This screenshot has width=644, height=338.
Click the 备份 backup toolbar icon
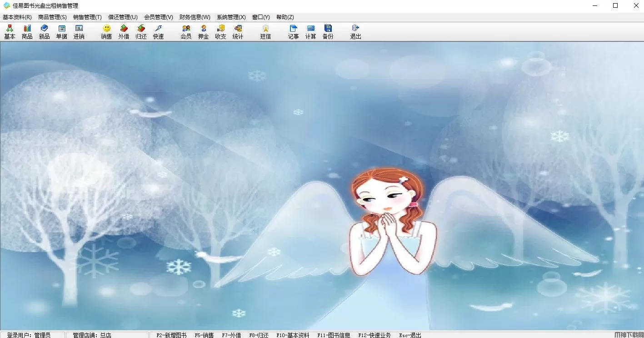(x=328, y=32)
